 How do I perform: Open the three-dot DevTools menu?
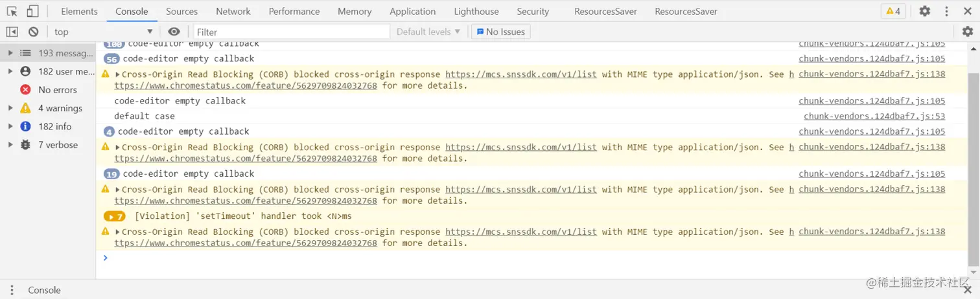pyautogui.click(x=947, y=11)
